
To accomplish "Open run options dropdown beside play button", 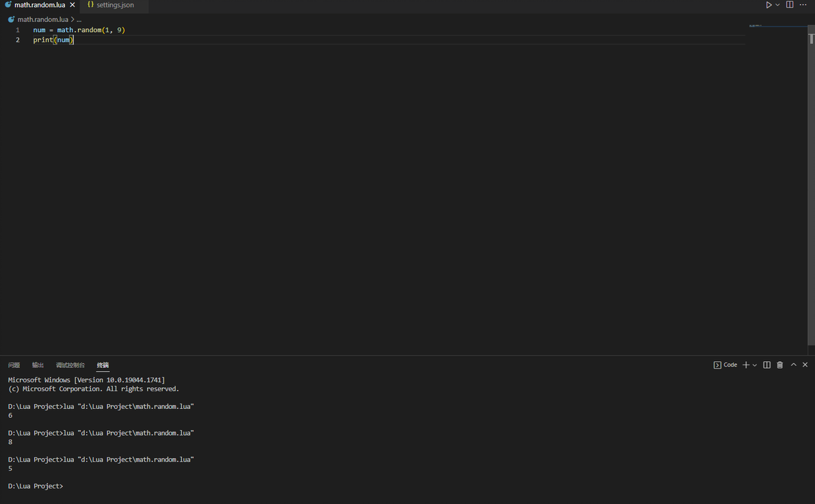I will point(777,5).
